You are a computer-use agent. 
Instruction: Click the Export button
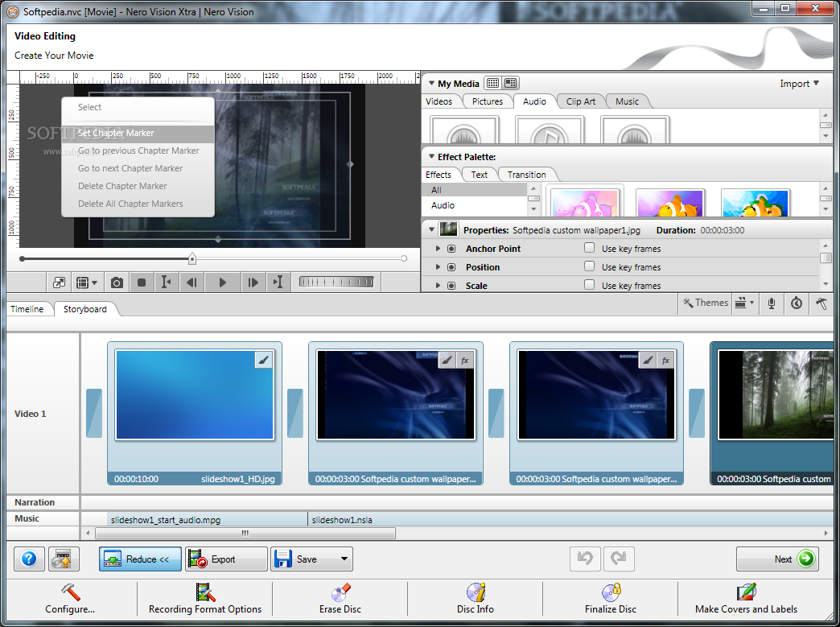[x=226, y=559]
